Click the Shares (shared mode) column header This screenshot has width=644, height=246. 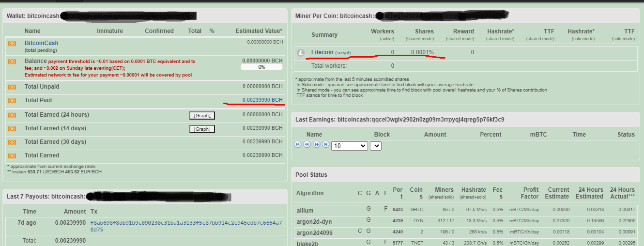pos(420,34)
